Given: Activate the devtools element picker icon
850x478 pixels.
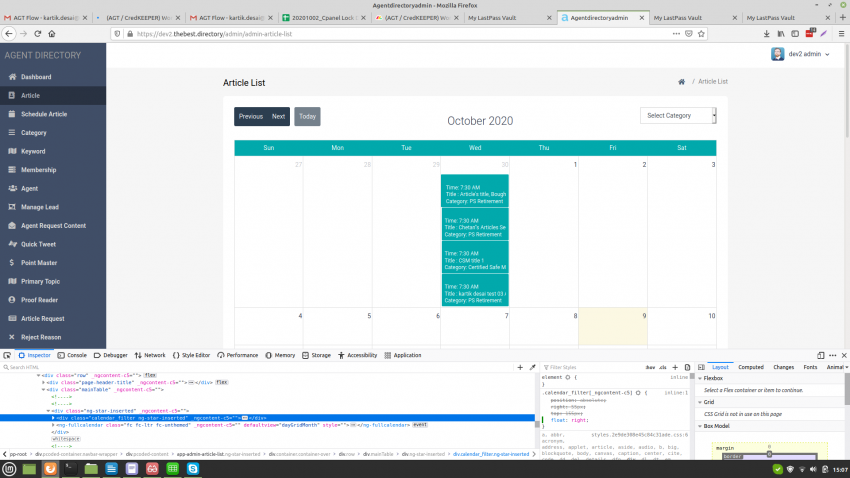Looking at the screenshot, I should [x=7, y=355].
